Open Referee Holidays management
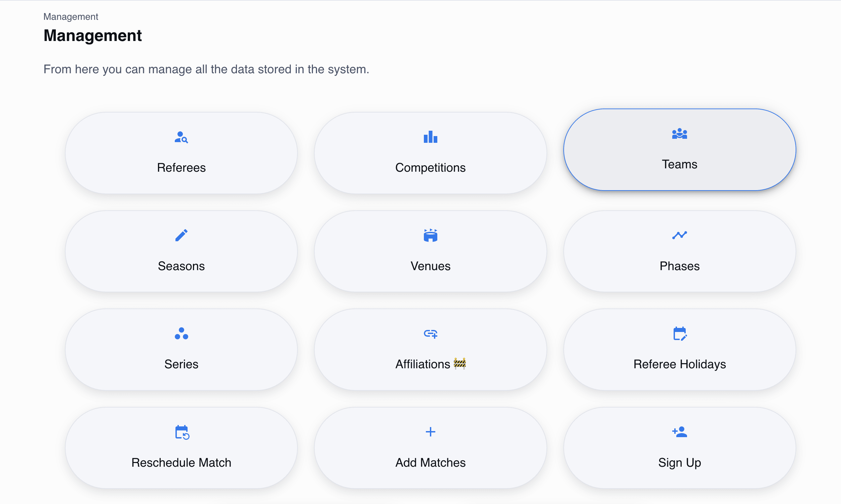The height and width of the screenshot is (504, 841). tap(679, 350)
